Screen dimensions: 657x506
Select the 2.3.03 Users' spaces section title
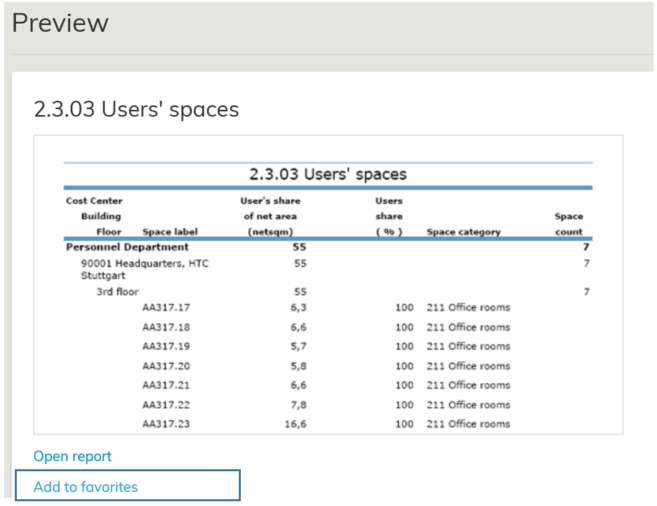(x=136, y=109)
